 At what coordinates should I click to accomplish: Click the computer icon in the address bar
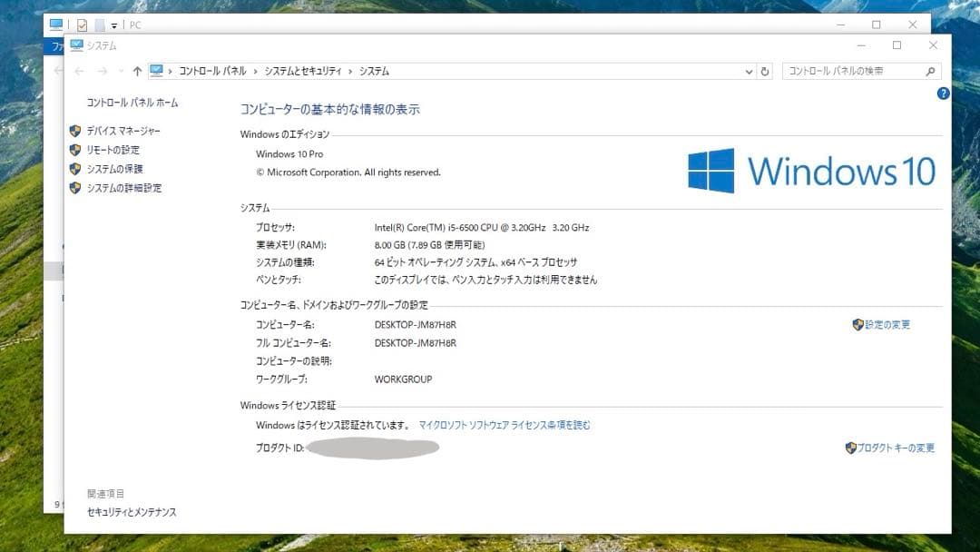click(156, 71)
